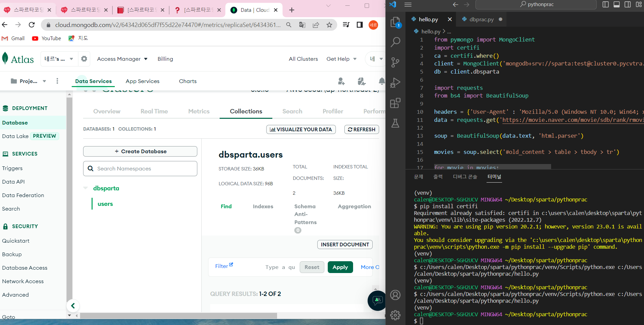Image resolution: width=644 pixels, height=325 pixels.
Task: Open the VS Code hamburger application menu
Action: coord(408,4)
